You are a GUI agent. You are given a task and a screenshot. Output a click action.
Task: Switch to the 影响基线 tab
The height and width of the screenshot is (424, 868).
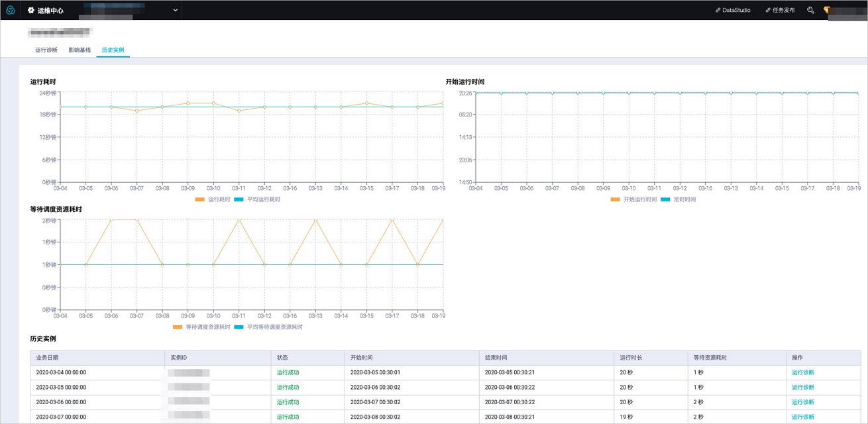tap(80, 50)
